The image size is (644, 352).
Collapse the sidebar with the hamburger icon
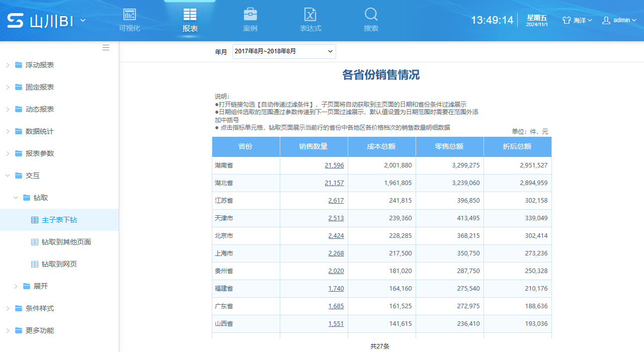(x=106, y=47)
